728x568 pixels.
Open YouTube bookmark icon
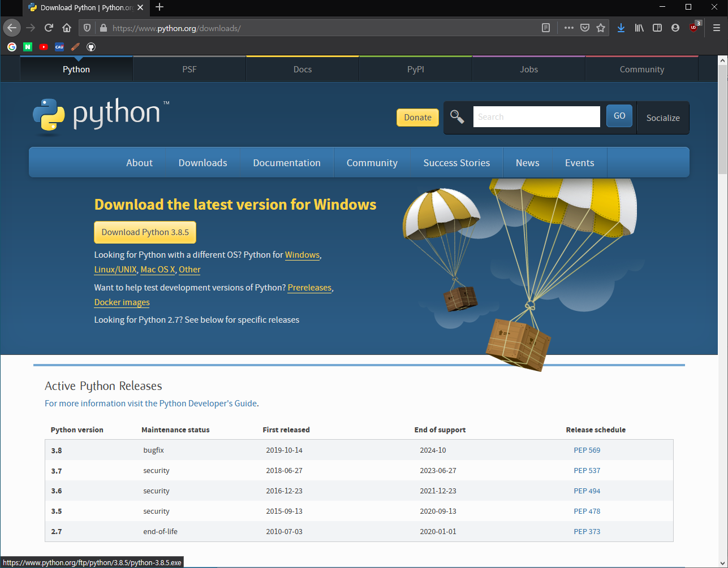pos(44,47)
